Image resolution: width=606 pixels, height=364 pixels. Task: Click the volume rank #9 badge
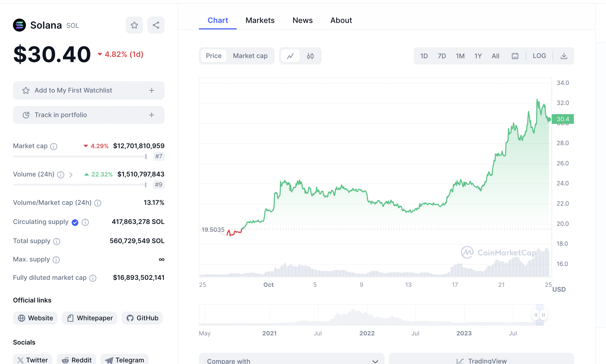pos(159,185)
